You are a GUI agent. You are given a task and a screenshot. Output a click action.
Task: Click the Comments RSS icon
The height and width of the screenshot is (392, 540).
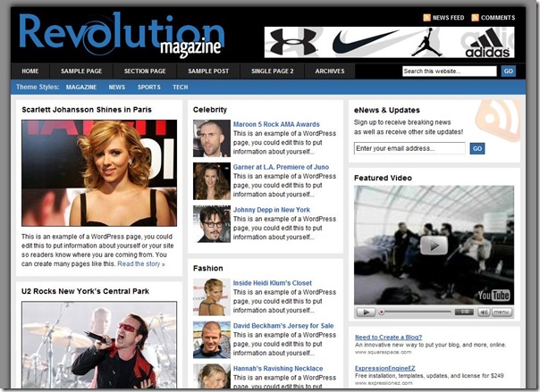475,18
